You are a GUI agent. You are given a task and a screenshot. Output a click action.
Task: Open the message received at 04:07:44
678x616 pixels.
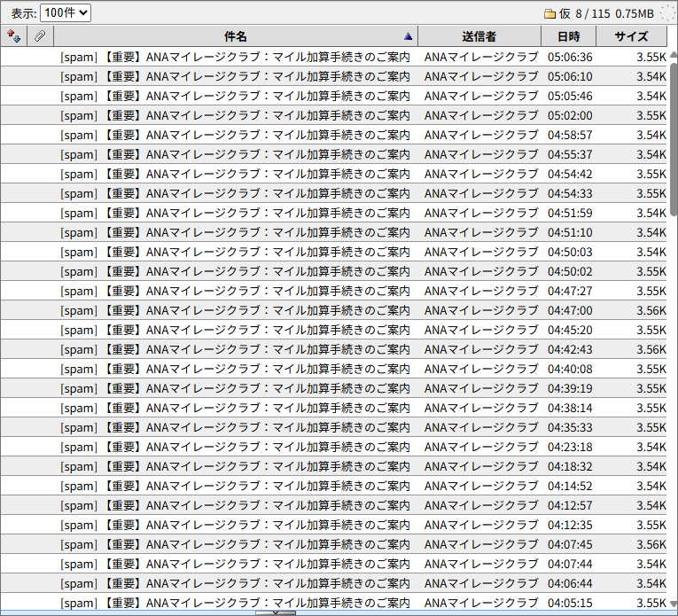pos(333,564)
